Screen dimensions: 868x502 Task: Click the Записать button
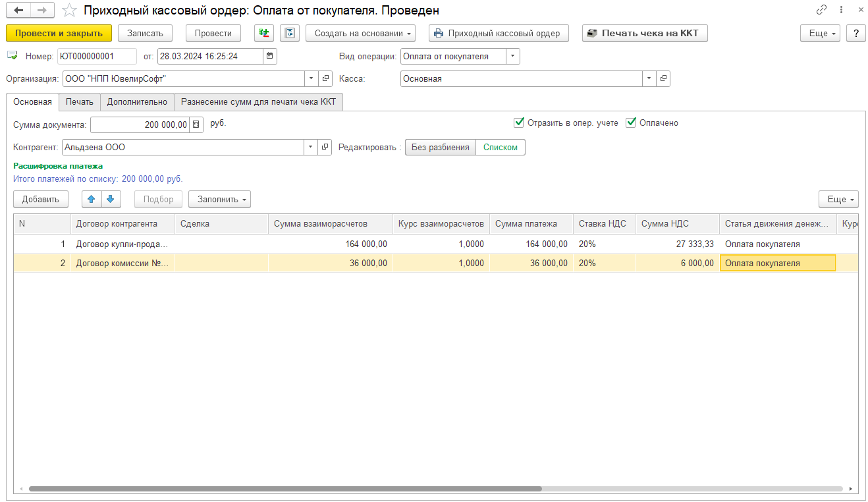(145, 33)
